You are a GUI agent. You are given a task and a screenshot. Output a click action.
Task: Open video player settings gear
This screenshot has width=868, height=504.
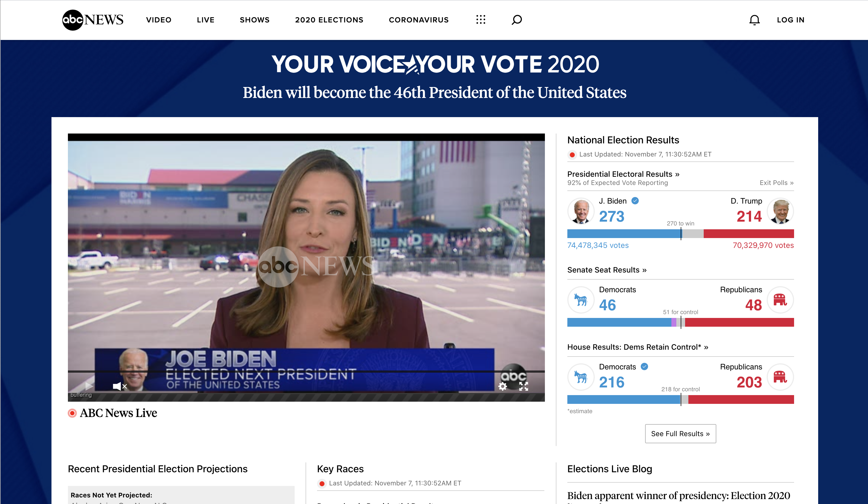502,386
